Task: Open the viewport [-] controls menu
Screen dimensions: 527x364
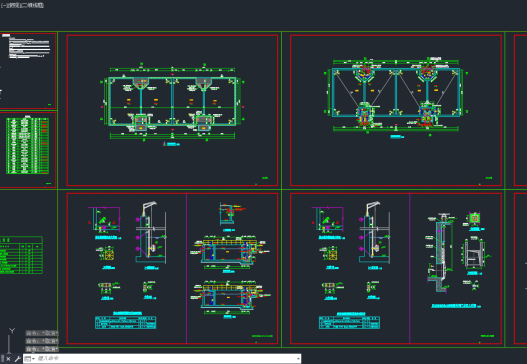Action: point(3,5)
